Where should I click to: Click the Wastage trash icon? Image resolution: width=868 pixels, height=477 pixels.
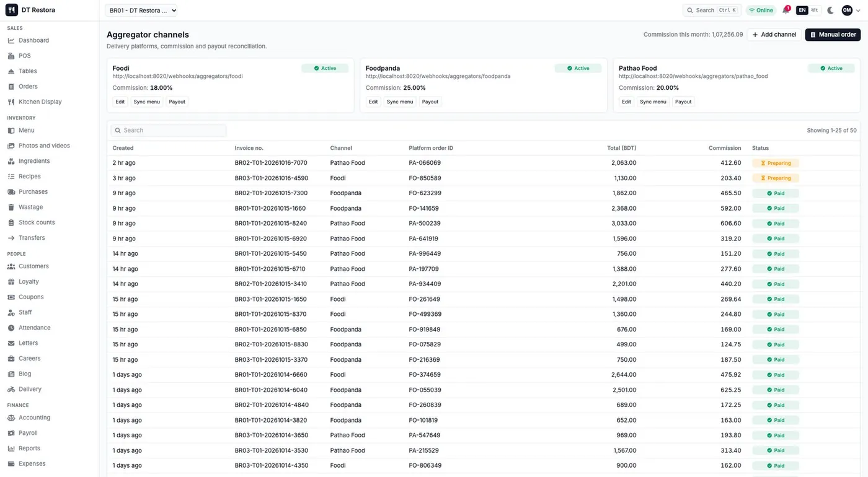point(11,207)
